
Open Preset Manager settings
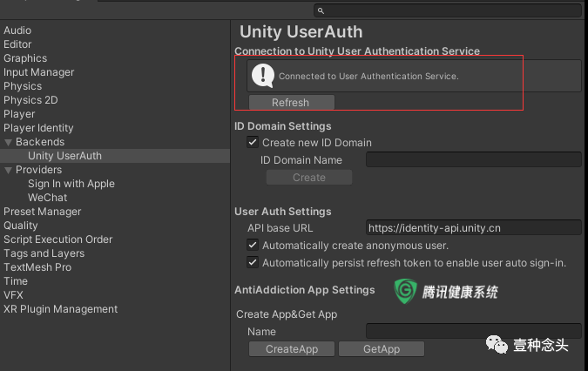coord(43,212)
